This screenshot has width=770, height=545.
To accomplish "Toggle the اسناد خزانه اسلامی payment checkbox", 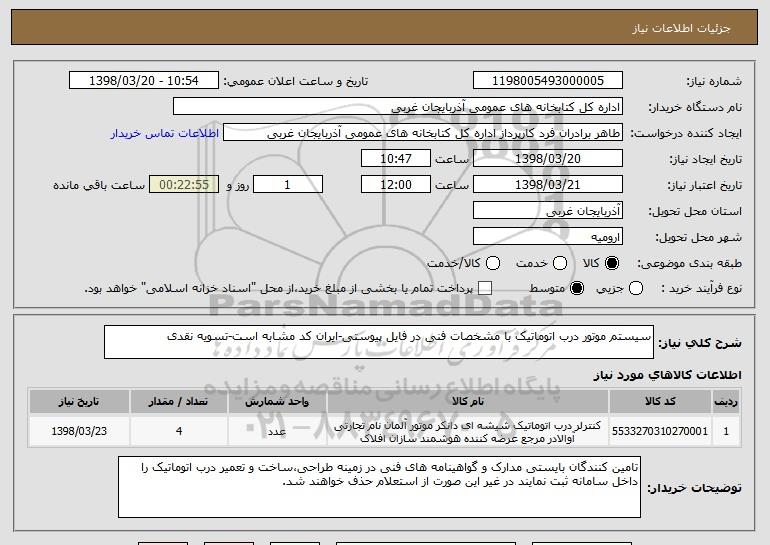I will point(486,289).
